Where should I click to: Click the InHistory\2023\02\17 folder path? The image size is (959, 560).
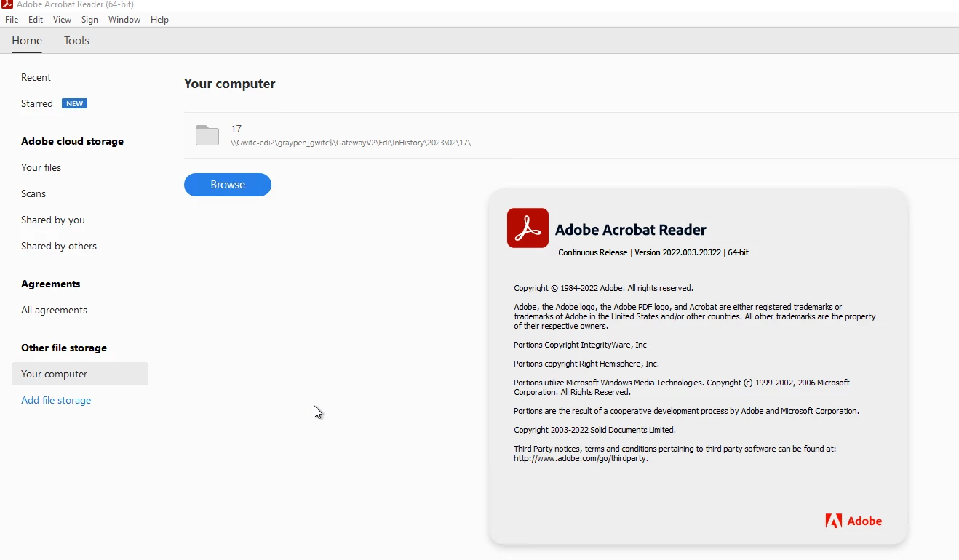[351, 143]
